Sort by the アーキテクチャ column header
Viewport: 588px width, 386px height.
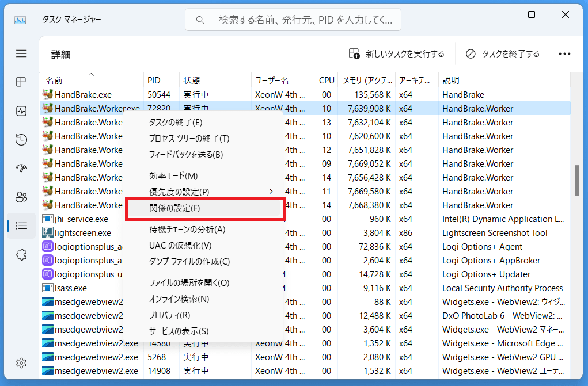pos(417,80)
